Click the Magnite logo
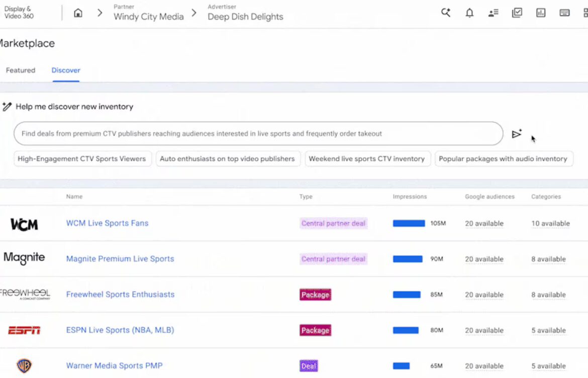Image resolution: width=588 pixels, height=378 pixels. [x=24, y=258]
